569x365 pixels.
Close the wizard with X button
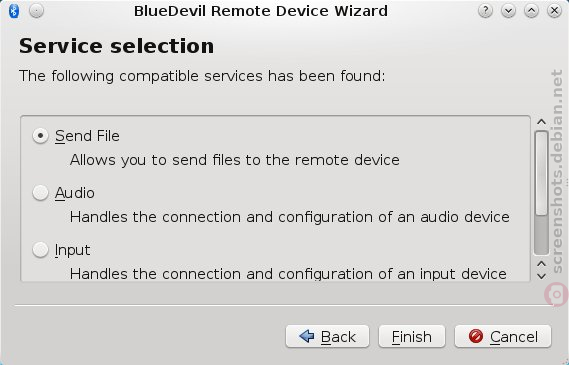click(x=554, y=11)
